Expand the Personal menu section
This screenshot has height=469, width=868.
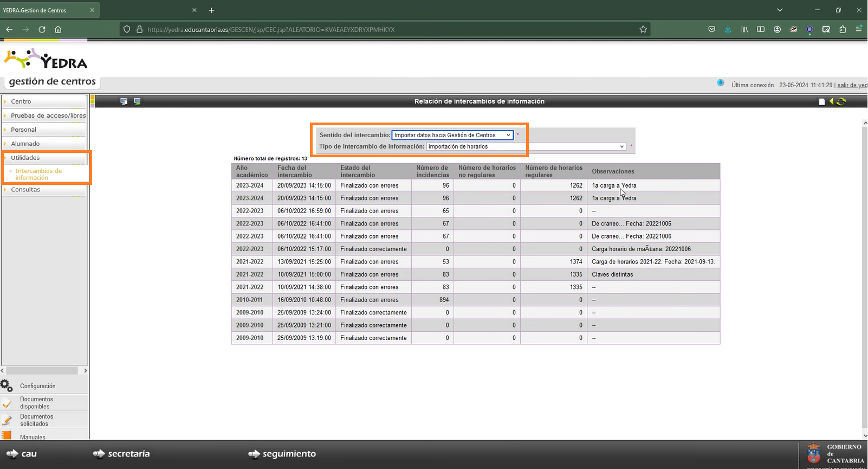pyautogui.click(x=44, y=130)
